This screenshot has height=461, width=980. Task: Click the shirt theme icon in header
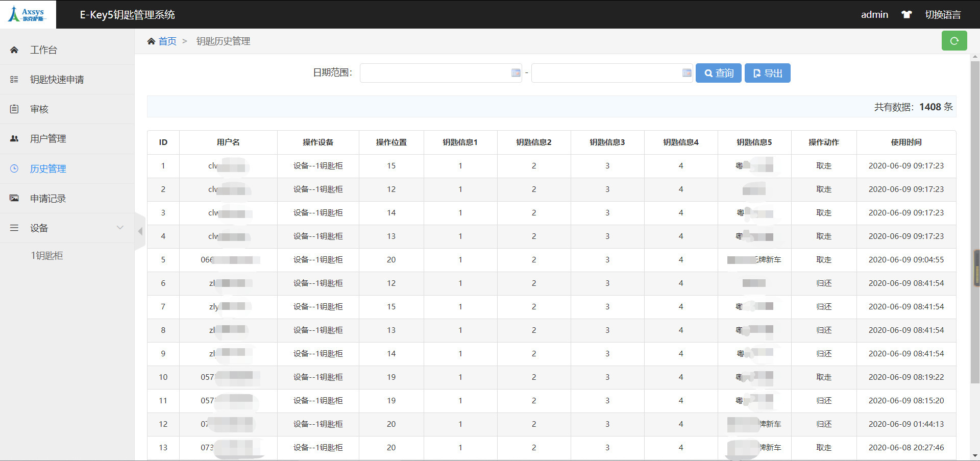coord(906,15)
